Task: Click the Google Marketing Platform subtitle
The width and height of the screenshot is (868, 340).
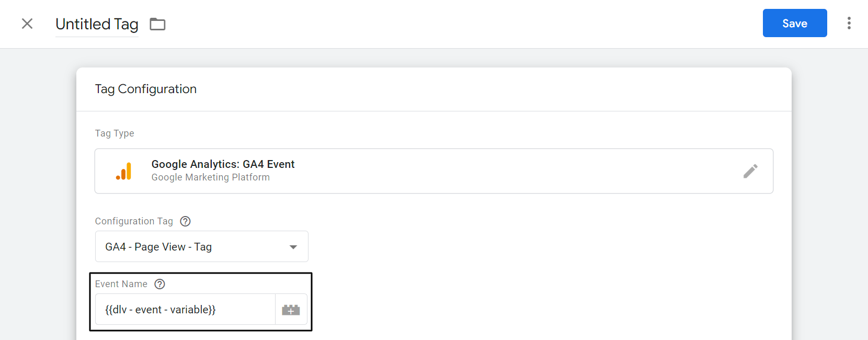Action: (210, 177)
